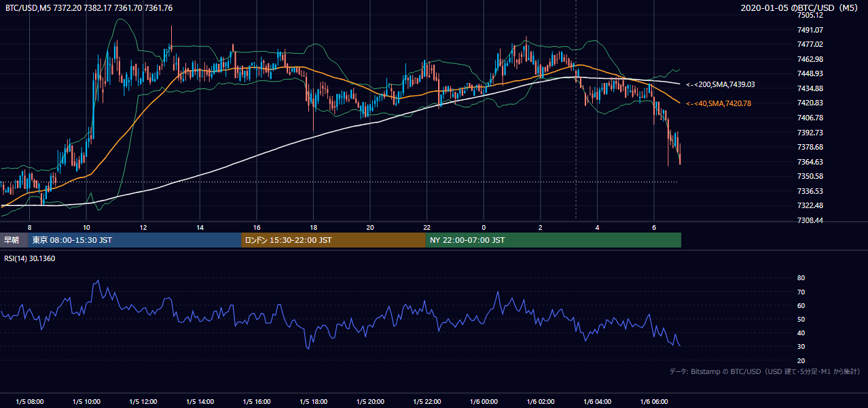Click the bottom time label 1/5 20:00
Viewport: 868px width, 408px height.
pos(369,402)
